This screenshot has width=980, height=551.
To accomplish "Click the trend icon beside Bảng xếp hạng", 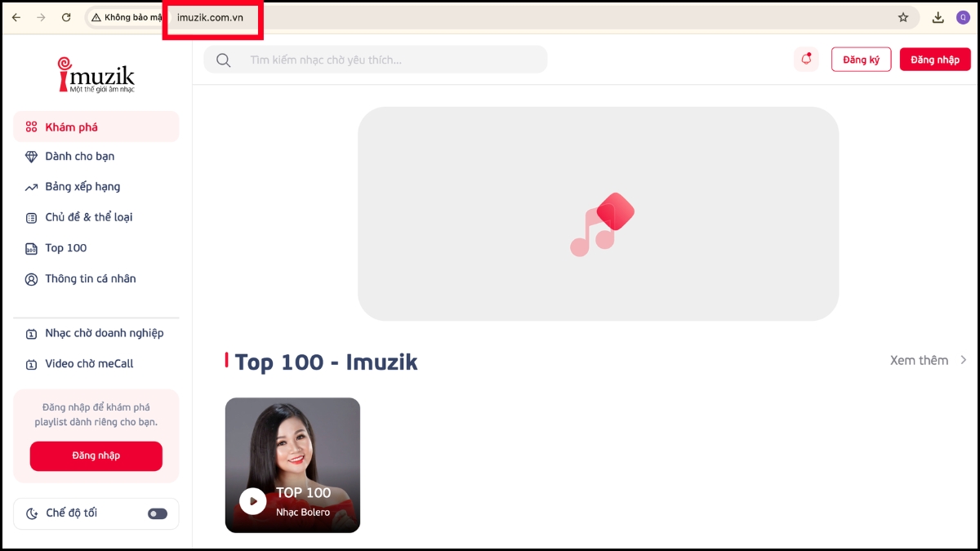I will click(31, 187).
